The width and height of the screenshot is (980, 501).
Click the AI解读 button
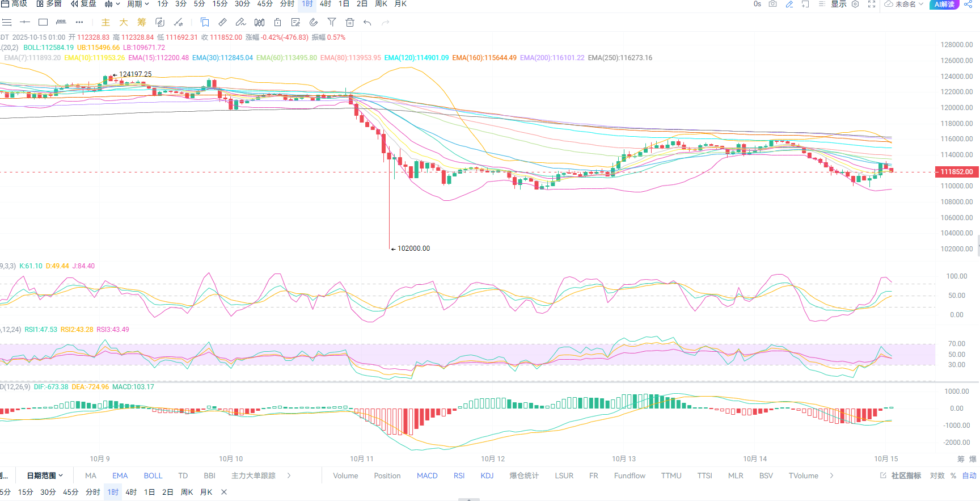(x=944, y=4)
